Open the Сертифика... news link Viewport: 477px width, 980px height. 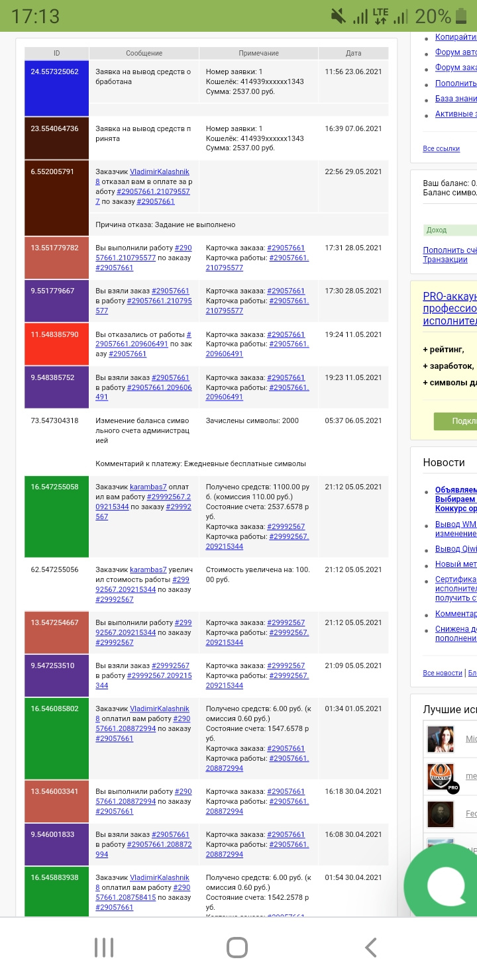456,589
